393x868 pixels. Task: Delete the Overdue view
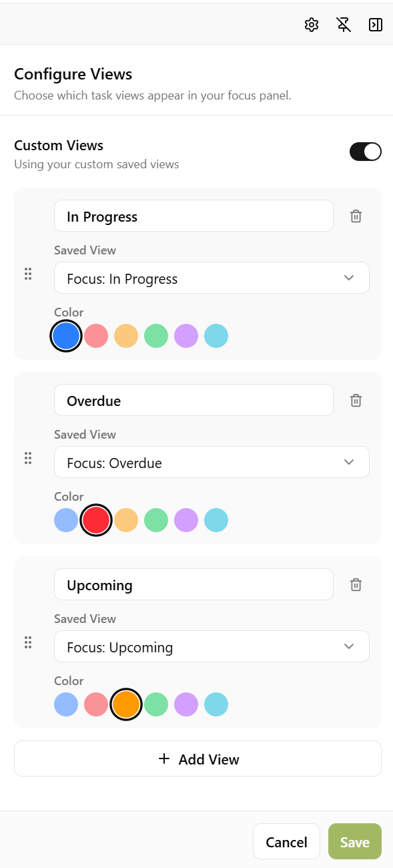[x=356, y=400]
